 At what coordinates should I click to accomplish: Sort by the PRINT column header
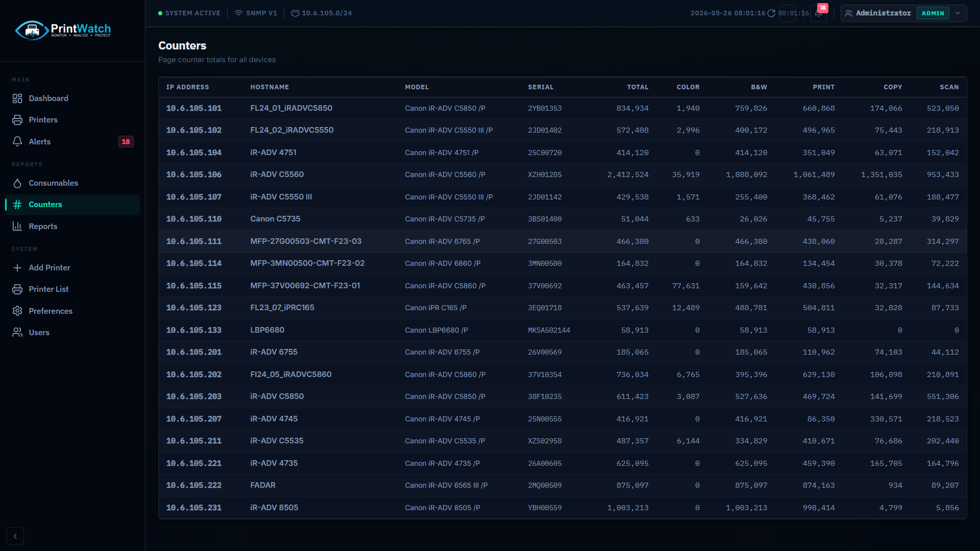coord(824,87)
